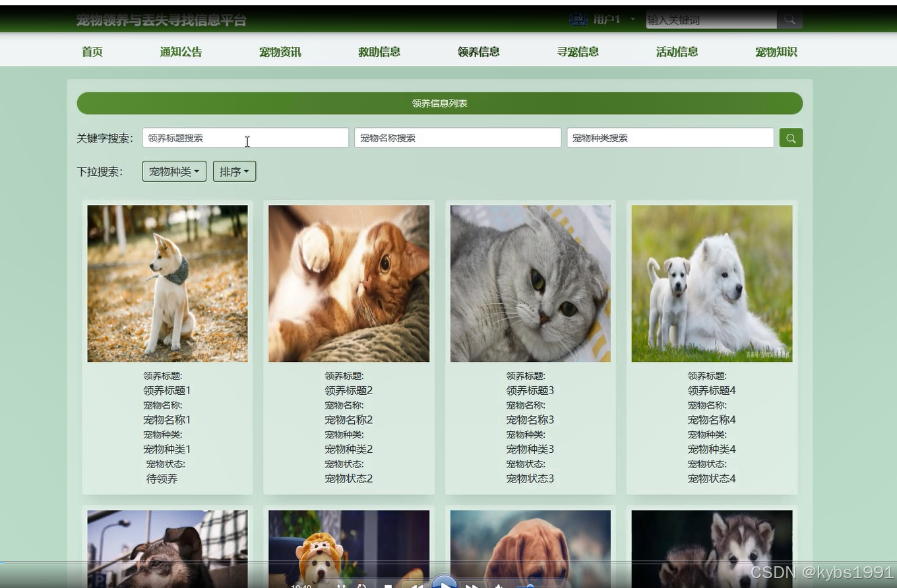Click the text 宠物名称3
This screenshot has width=897, height=588.
[530, 420]
